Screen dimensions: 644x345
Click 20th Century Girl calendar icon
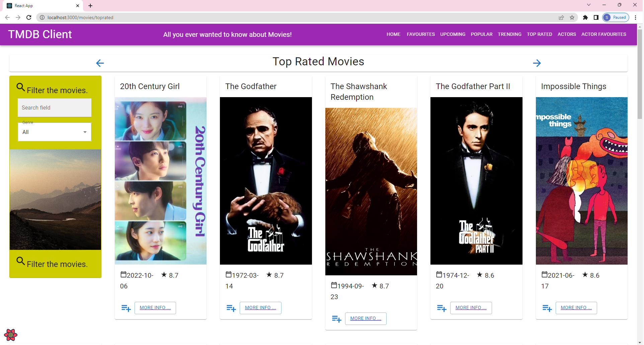(x=124, y=275)
